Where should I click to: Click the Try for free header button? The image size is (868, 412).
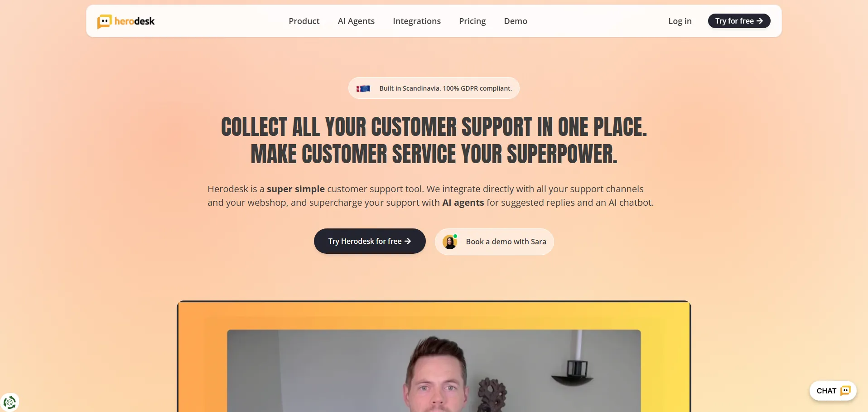(739, 21)
